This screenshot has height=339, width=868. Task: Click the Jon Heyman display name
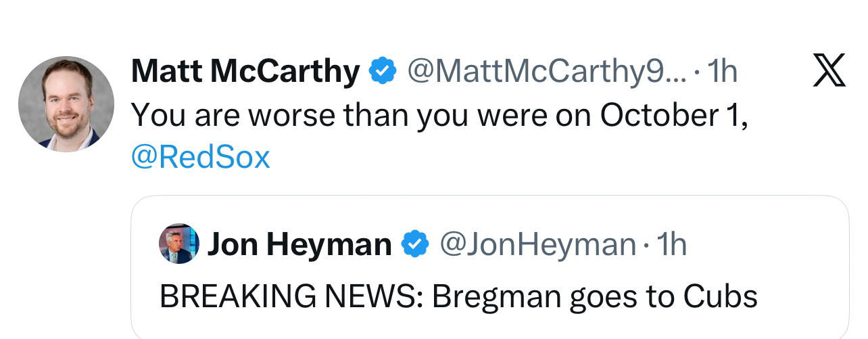click(x=299, y=244)
